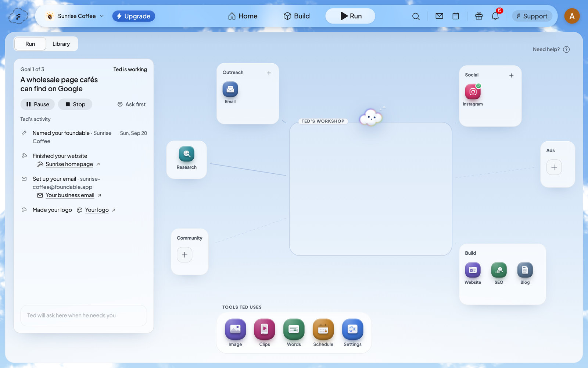Open the gift rewards icon
This screenshot has width=588, height=368.
coord(479,16)
